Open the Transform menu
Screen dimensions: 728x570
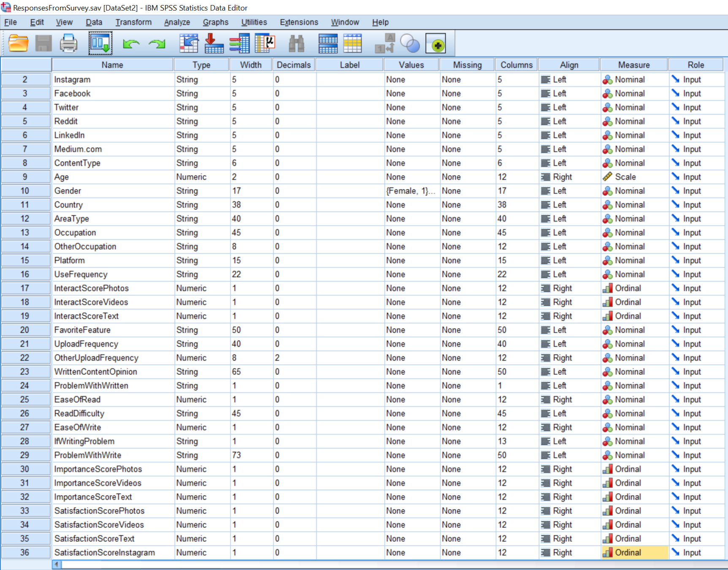(x=133, y=22)
